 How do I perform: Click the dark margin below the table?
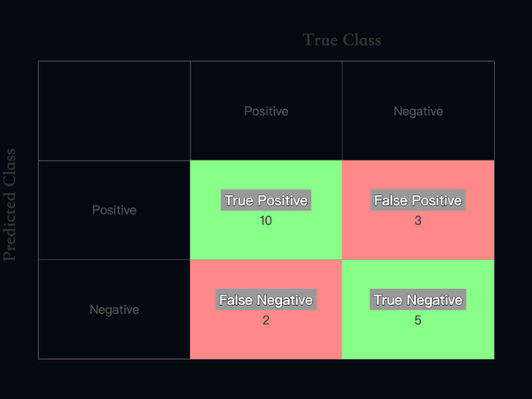coord(266,379)
